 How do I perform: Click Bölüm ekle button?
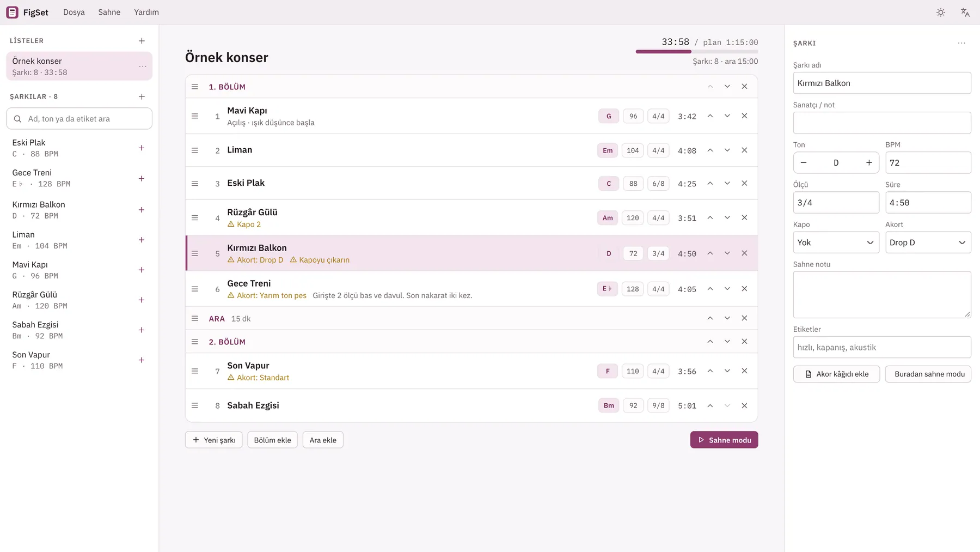pos(272,440)
